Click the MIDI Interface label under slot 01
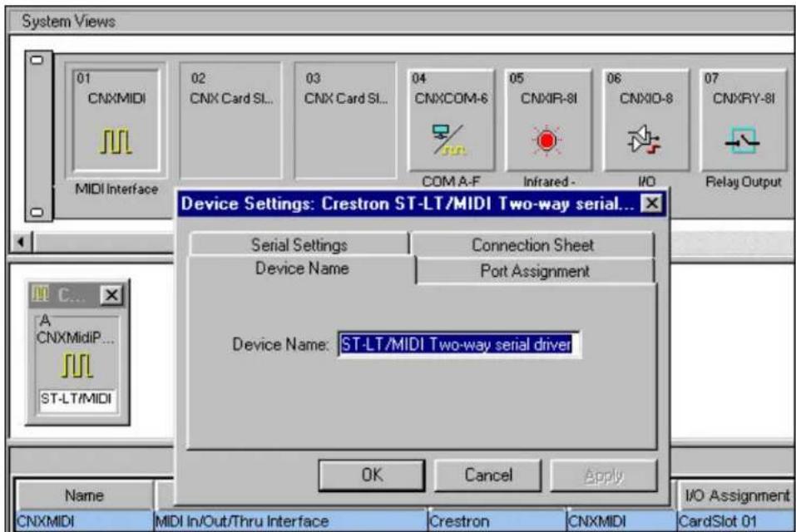The width and height of the screenshot is (796, 532). 116,190
